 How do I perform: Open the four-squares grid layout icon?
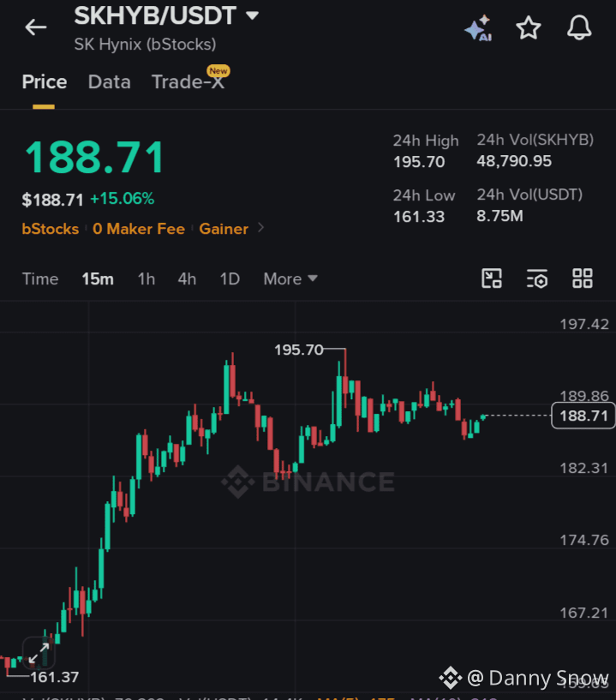pos(583,278)
